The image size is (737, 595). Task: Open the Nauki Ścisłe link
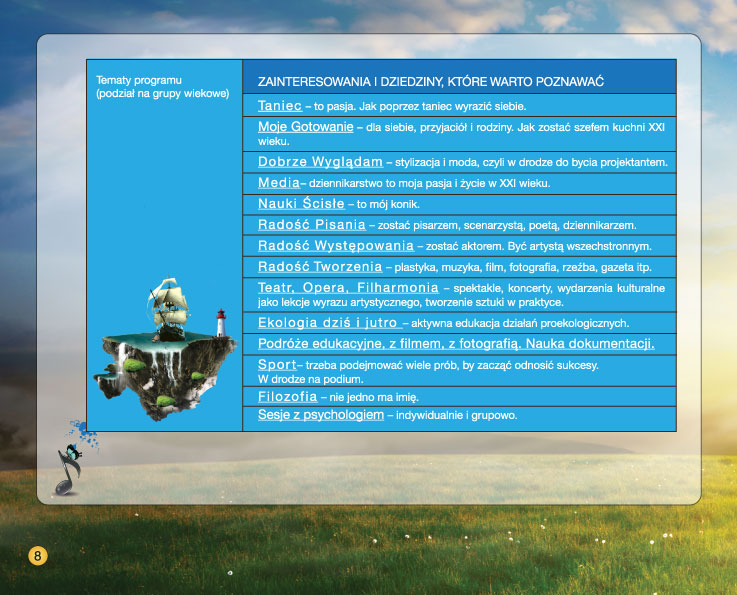(x=301, y=204)
